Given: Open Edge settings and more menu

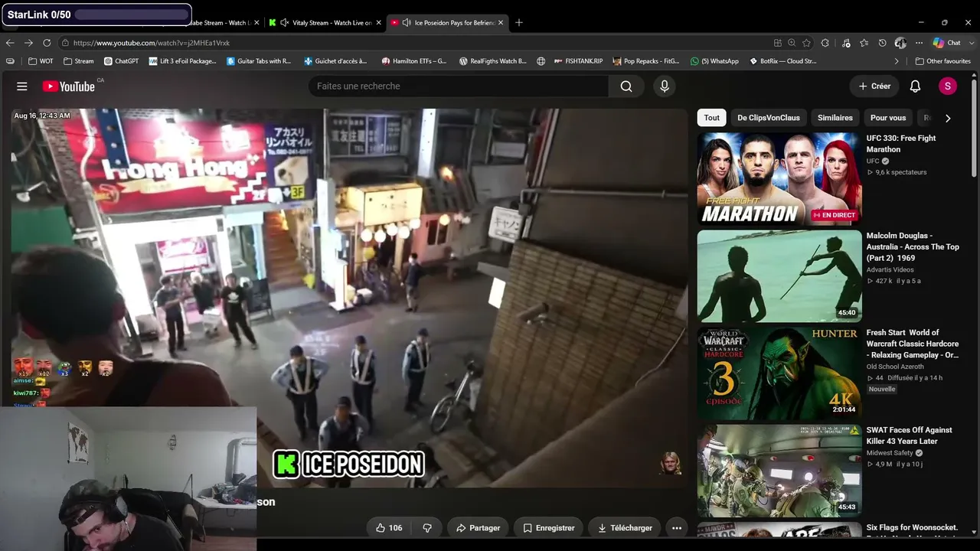Looking at the screenshot, I should point(919,43).
